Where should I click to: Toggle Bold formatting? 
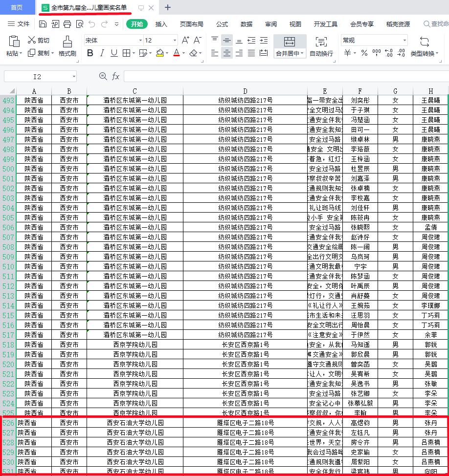(x=90, y=53)
